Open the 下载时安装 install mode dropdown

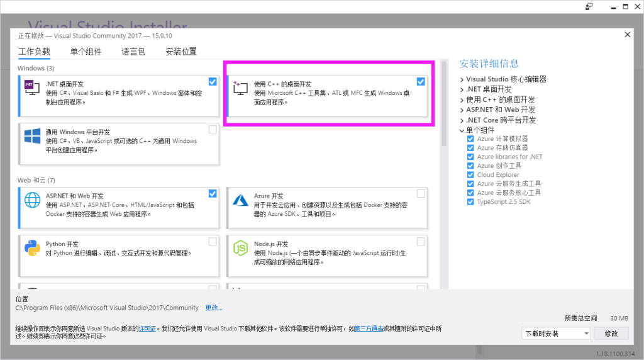(x=556, y=334)
